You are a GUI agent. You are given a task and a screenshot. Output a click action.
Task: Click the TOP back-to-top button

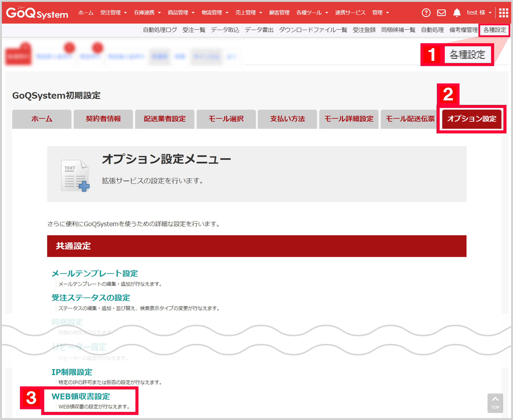click(495, 403)
